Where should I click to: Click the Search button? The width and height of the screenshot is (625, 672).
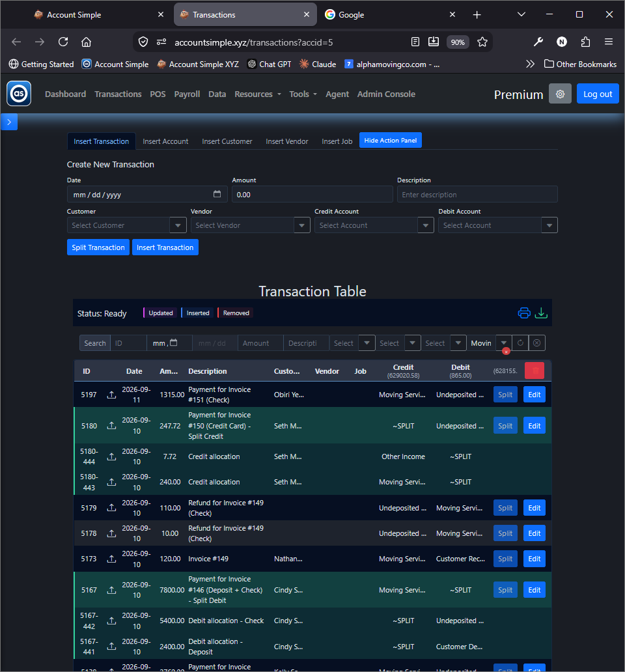(94, 343)
